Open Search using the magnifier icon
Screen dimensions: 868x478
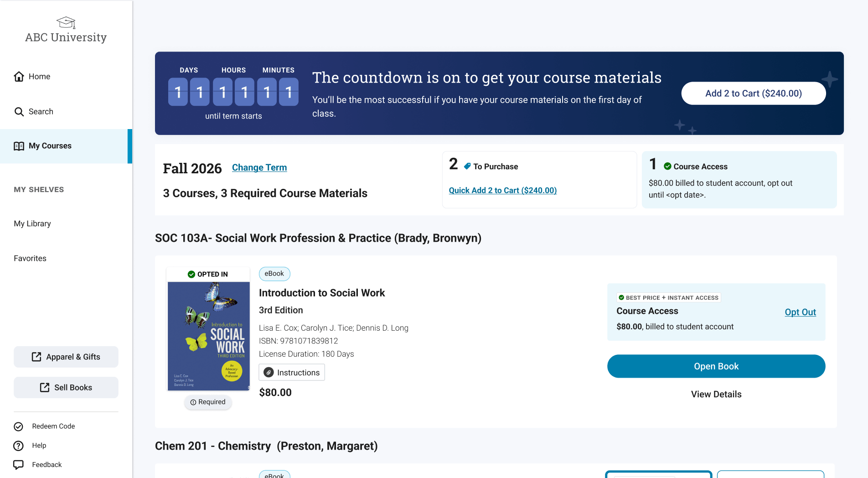point(19,111)
